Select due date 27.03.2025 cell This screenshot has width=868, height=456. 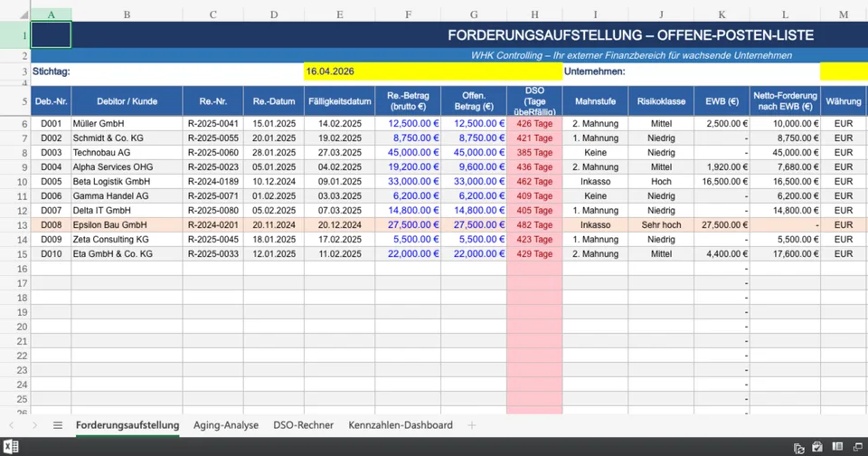pyautogui.click(x=339, y=152)
